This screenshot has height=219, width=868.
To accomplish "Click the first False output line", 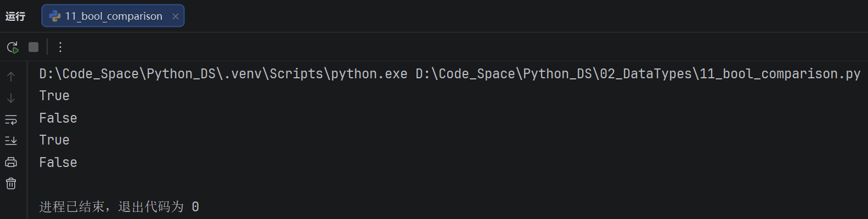I will (58, 118).
